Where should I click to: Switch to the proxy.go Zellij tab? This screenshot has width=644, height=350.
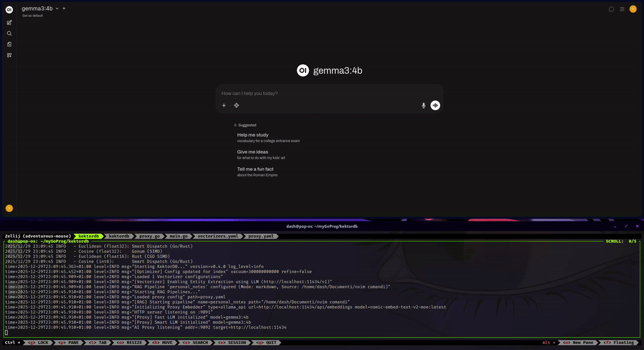[150, 236]
